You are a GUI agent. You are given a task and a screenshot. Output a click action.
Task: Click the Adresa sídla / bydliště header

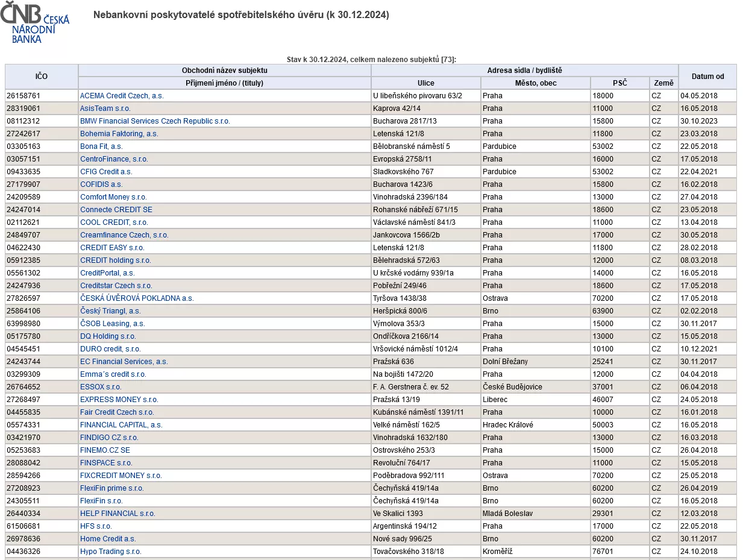[525, 71]
